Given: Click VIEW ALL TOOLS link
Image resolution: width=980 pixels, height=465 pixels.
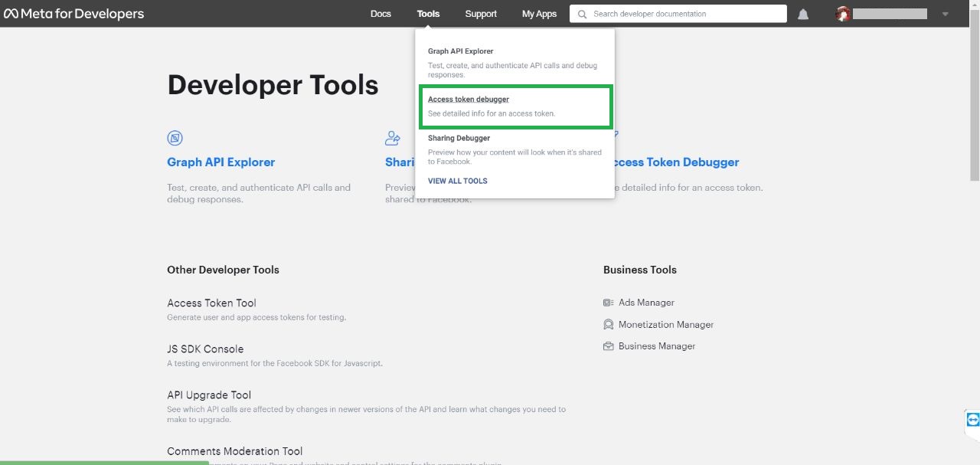Looking at the screenshot, I should [458, 181].
